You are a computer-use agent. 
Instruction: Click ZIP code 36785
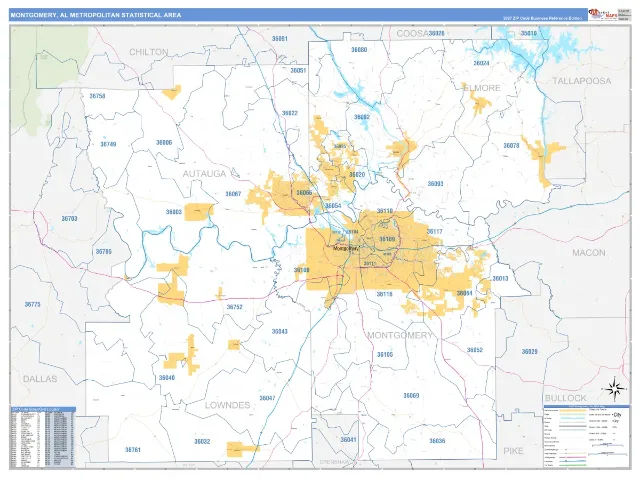[103, 252]
